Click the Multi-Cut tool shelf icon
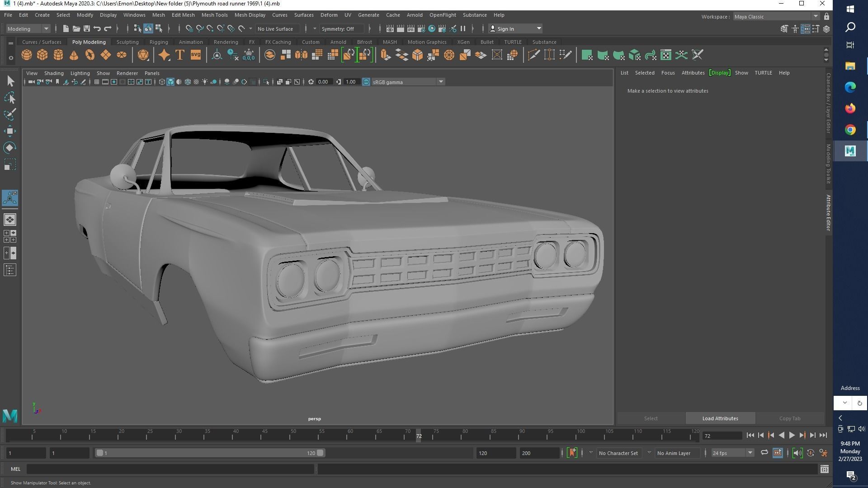The image size is (868, 488). point(533,55)
